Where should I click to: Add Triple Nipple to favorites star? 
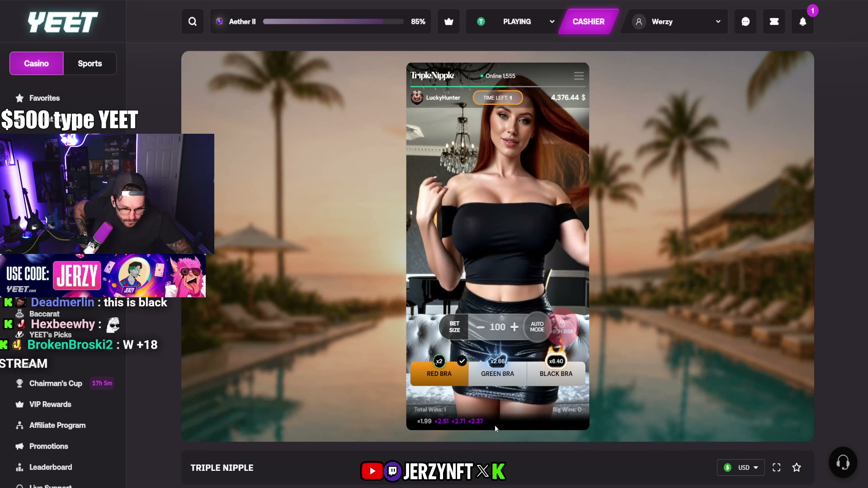[797, 468]
